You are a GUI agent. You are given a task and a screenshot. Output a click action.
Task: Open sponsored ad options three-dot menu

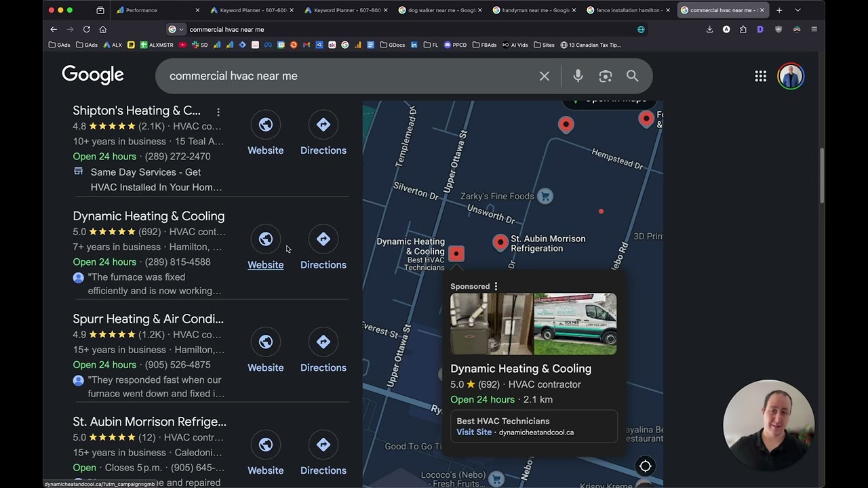pos(496,286)
